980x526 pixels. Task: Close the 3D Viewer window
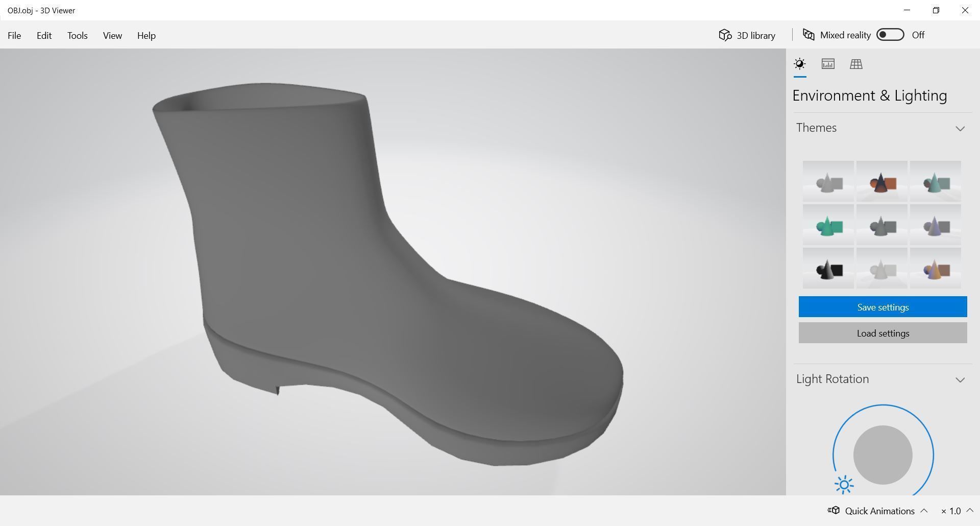[965, 10]
